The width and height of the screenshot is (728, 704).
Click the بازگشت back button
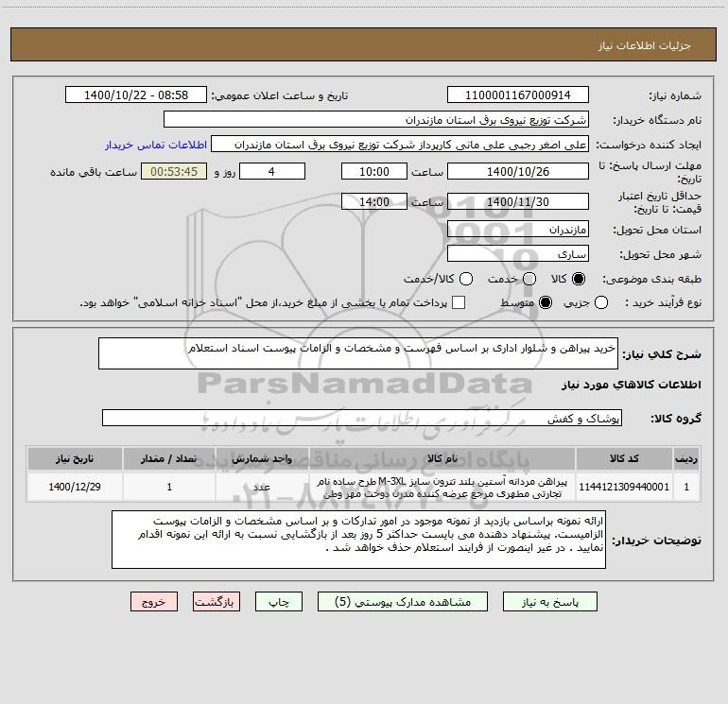tap(217, 602)
